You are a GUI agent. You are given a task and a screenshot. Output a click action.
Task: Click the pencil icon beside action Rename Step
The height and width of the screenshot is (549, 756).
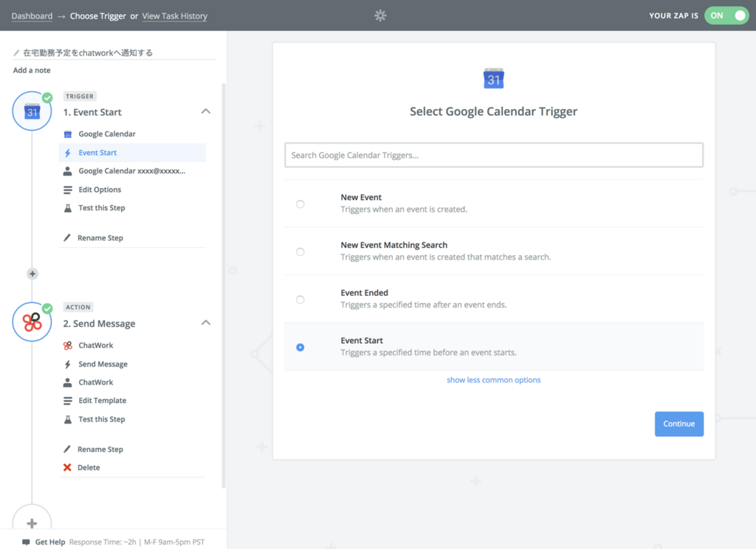pos(67,449)
